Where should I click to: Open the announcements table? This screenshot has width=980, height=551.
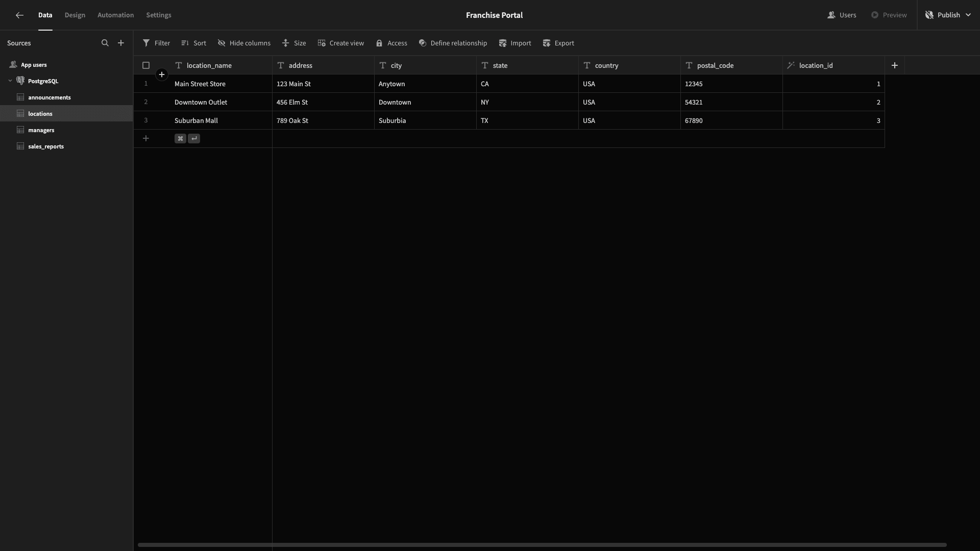point(66,97)
